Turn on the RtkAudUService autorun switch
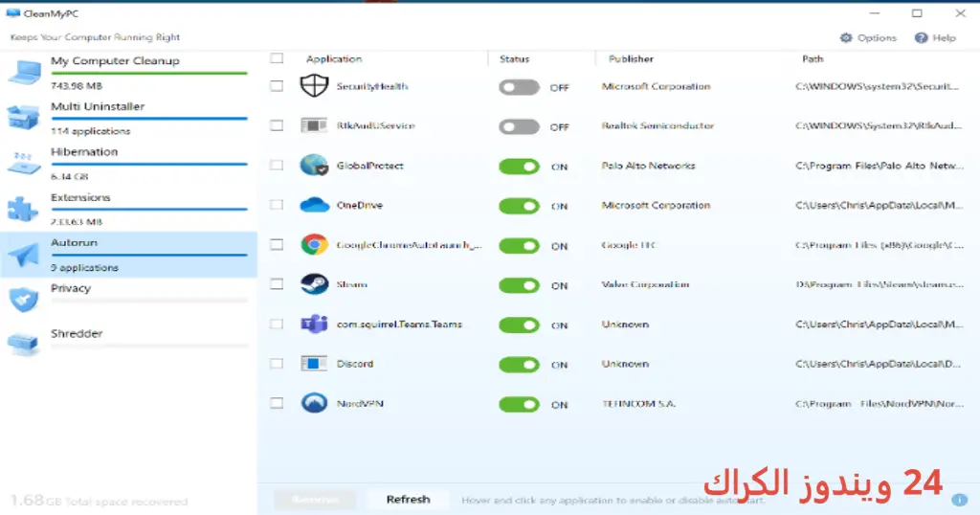The width and height of the screenshot is (980, 515). click(519, 127)
